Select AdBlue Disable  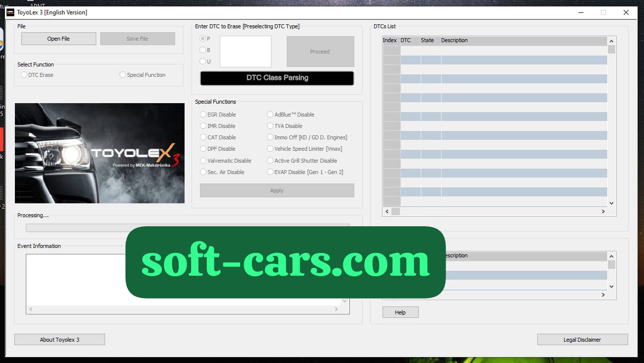click(x=291, y=115)
